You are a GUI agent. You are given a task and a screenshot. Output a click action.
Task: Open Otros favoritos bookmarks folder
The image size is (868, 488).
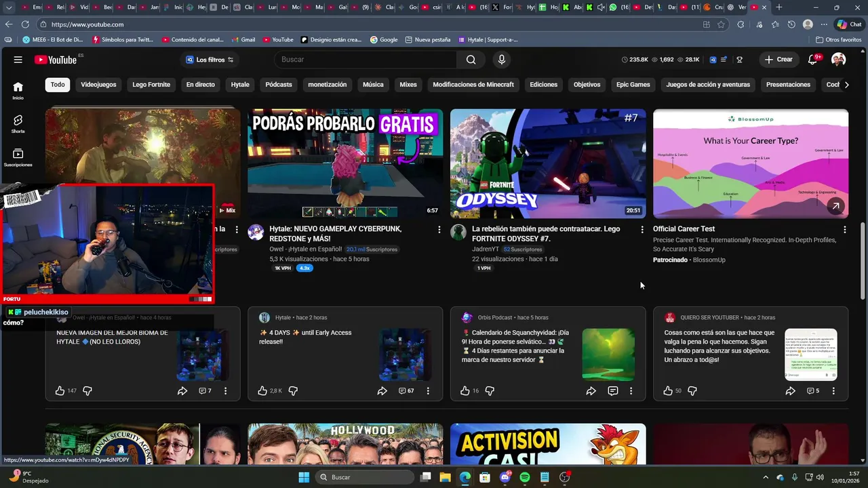point(839,39)
